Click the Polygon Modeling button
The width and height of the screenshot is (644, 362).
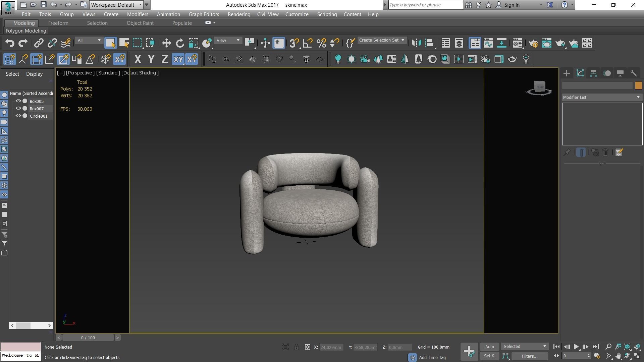pos(26,31)
